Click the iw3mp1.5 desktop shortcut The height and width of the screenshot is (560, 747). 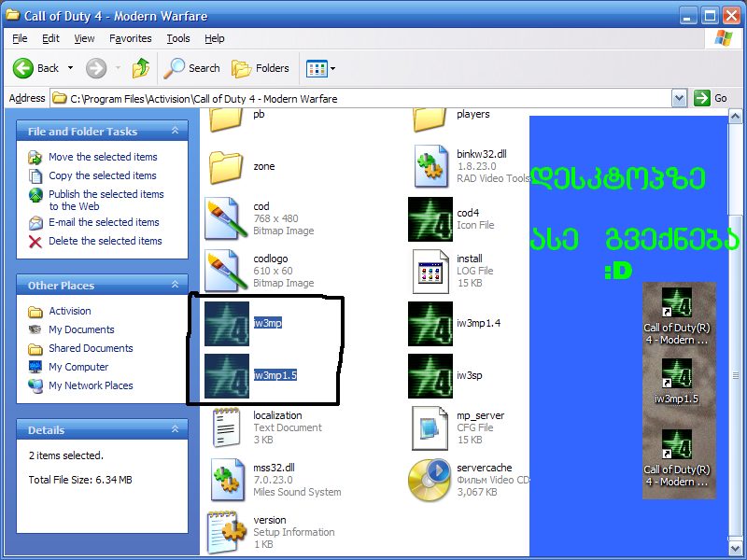(x=676, y=382)
